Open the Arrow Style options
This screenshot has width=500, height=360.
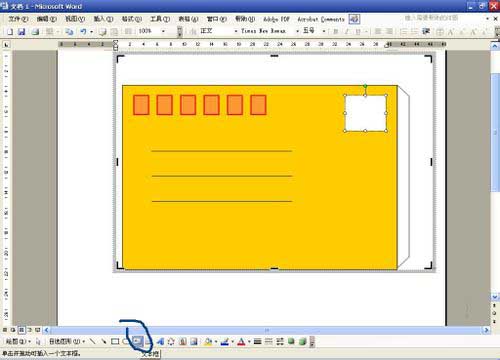point(280,341)
